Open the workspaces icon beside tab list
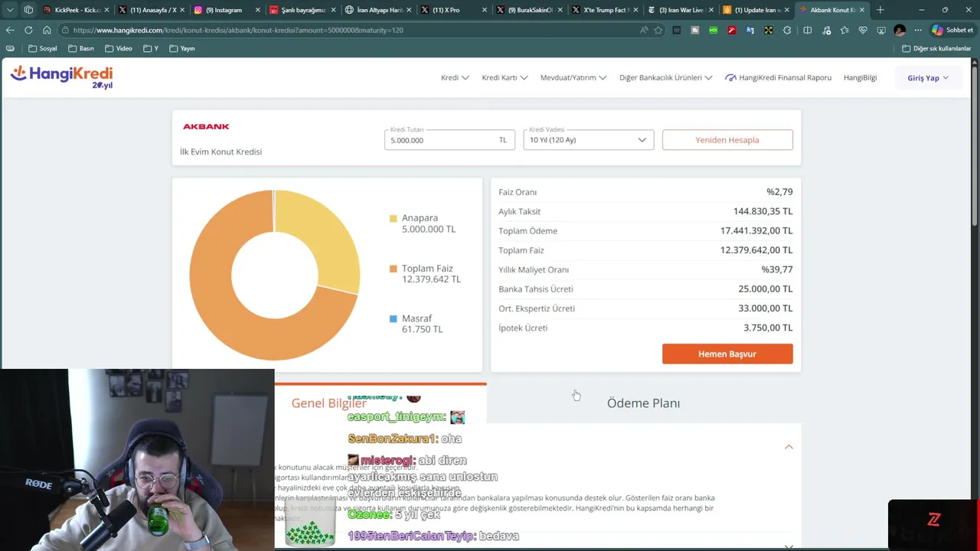 (x=28, y=10)
